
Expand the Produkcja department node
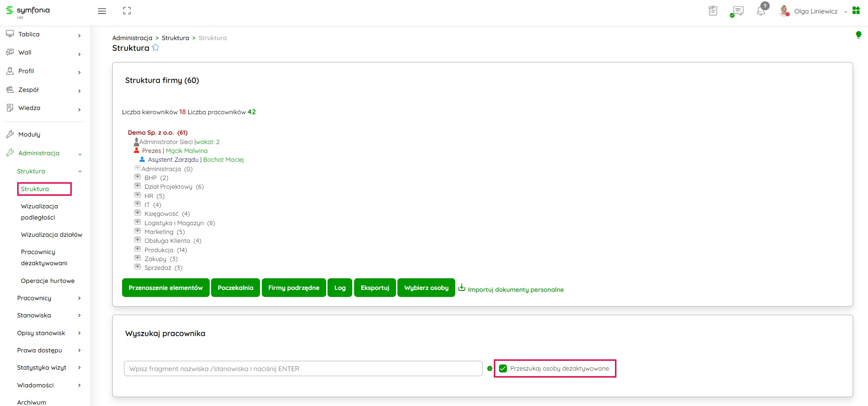point(137,249)
